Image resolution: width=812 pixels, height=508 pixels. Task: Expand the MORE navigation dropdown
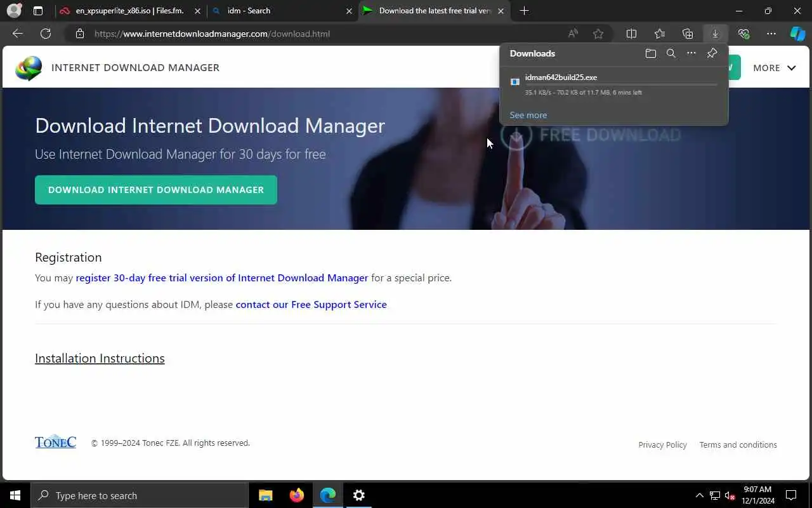tap(774, 67)
